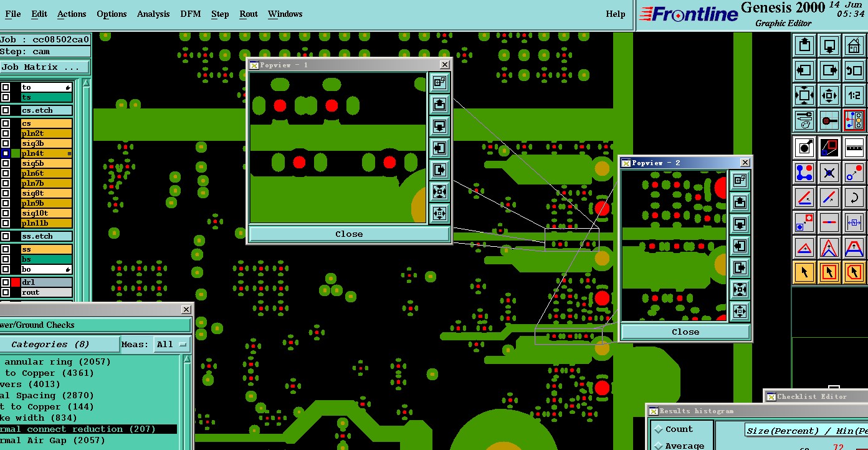Toggle checkbox for layer 'drl'

coord(6,282)
